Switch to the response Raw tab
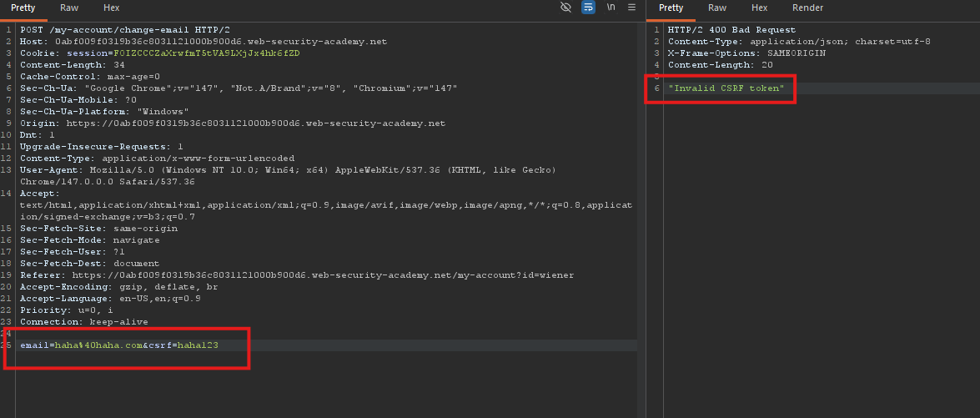The image size is (980, 418). click(717, 8)
